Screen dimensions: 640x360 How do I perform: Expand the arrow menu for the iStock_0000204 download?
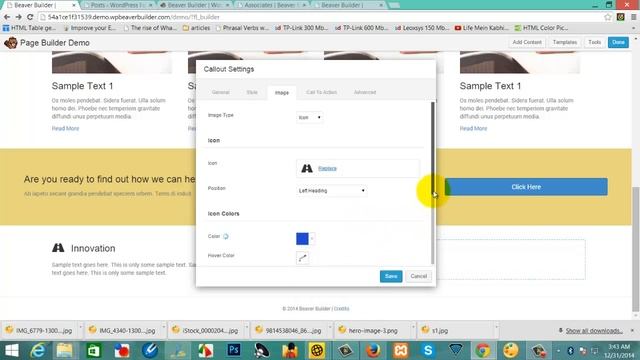[x=247, y=328]
